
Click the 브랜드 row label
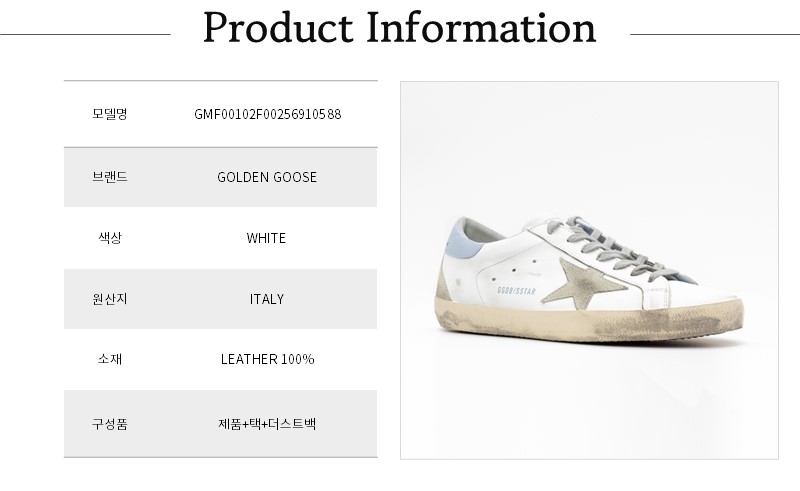[109, 177]
